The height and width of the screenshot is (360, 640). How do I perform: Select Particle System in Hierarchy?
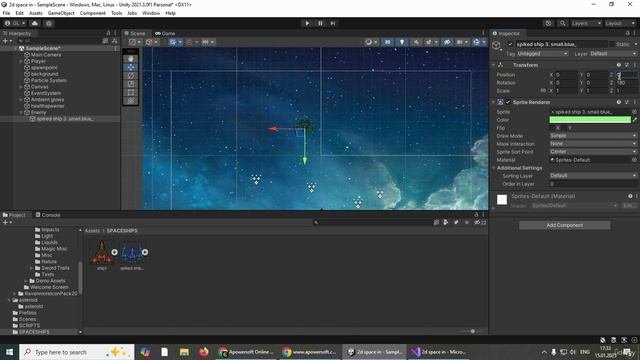pyautogui.click(x=49, y=80)
